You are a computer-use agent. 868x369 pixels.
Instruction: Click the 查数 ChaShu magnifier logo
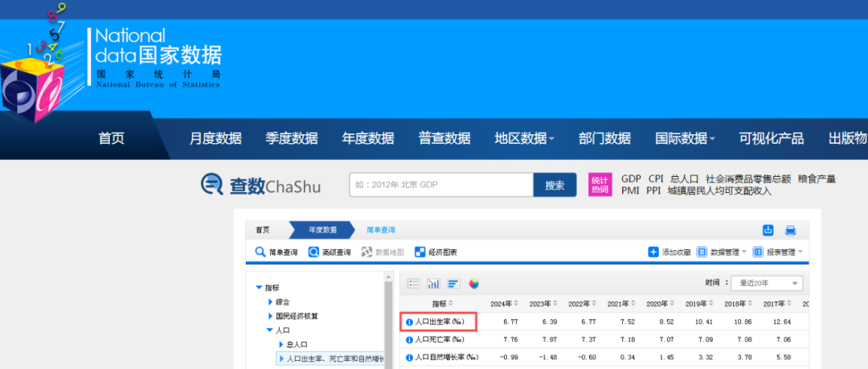point(212,185)
